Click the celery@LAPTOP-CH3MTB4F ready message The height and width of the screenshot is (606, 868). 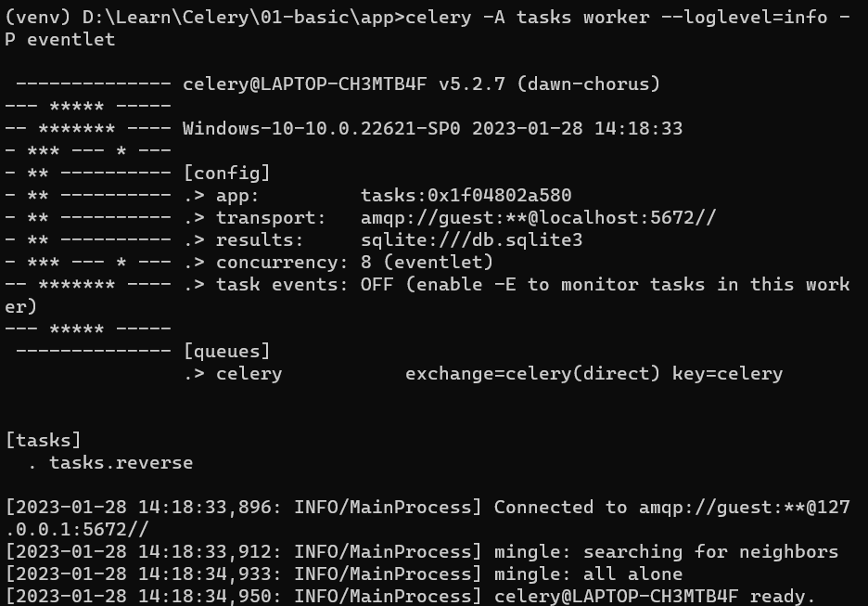click(655, 596)
